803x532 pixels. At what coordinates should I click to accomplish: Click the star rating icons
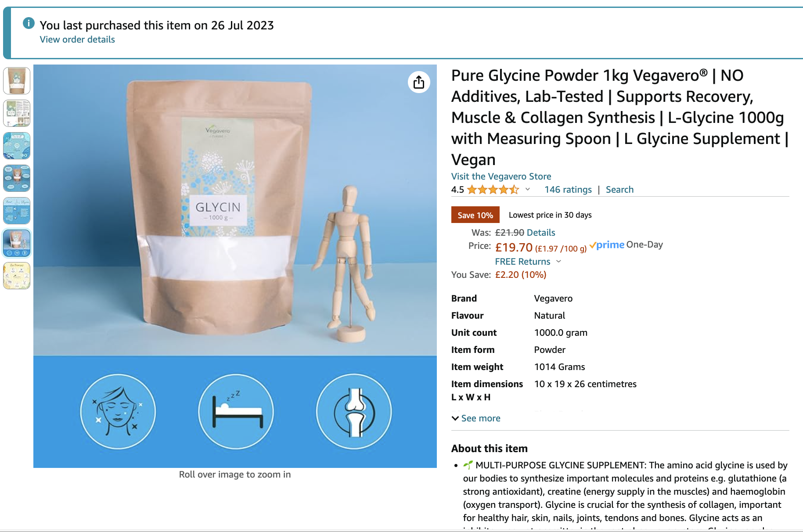click(493, 190)
